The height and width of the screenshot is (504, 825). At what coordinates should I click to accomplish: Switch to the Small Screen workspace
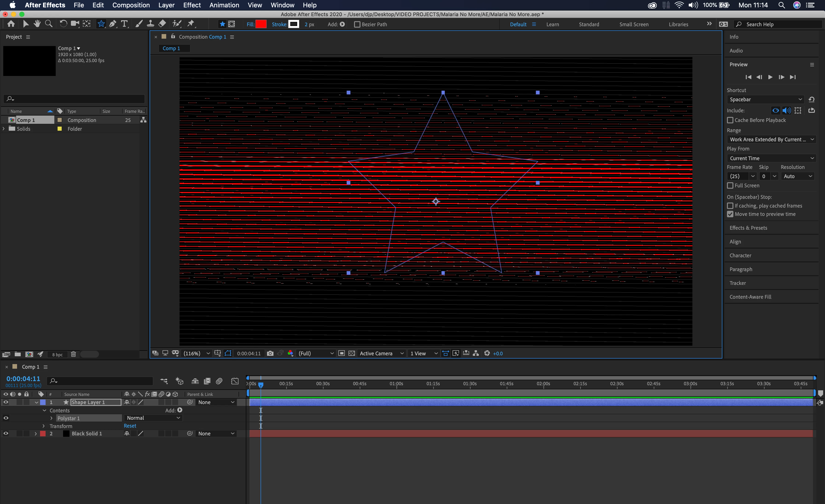click(x=633, y=24)
